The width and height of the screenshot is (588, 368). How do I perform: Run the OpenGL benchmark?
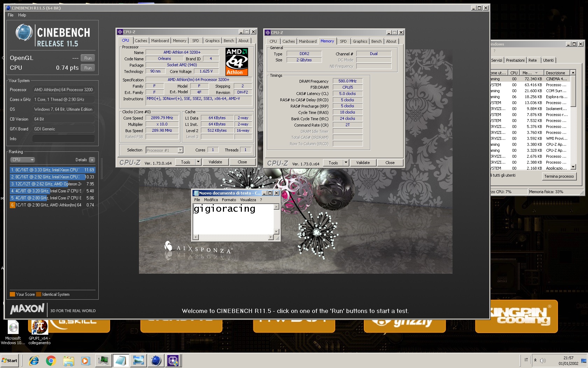(x=88, y=58)
